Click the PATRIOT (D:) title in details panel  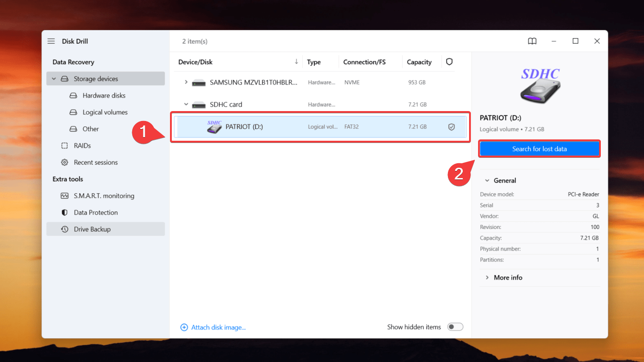(x=501, y=118)
